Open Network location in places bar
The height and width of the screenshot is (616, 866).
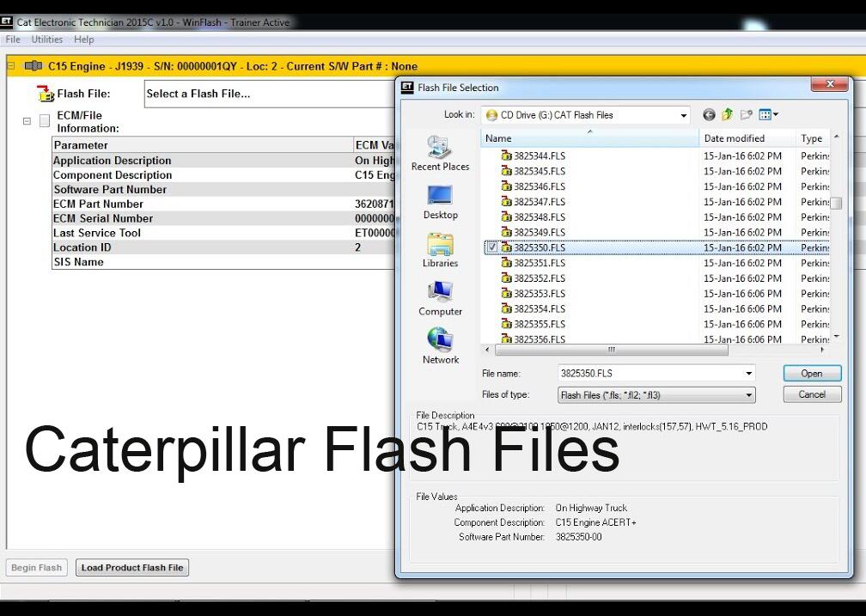[x=440, y=346]
